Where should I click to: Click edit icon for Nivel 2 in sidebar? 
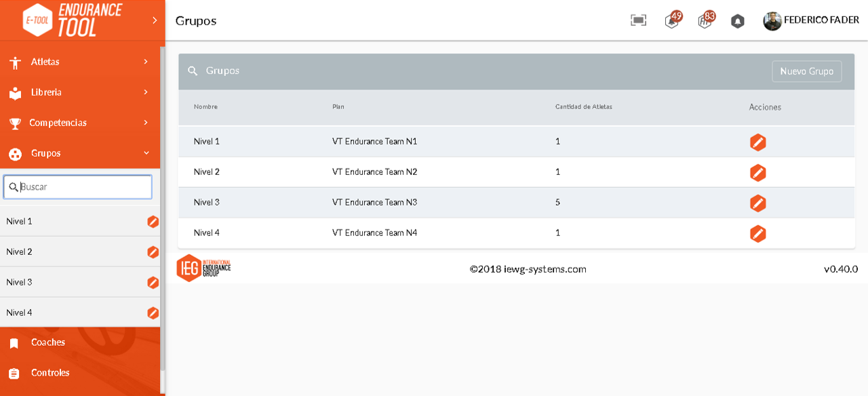[153, 252]
